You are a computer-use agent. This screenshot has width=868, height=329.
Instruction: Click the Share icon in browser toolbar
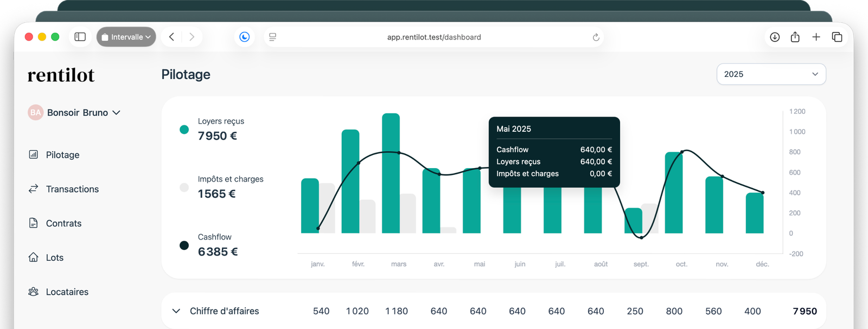coord(795,37)
